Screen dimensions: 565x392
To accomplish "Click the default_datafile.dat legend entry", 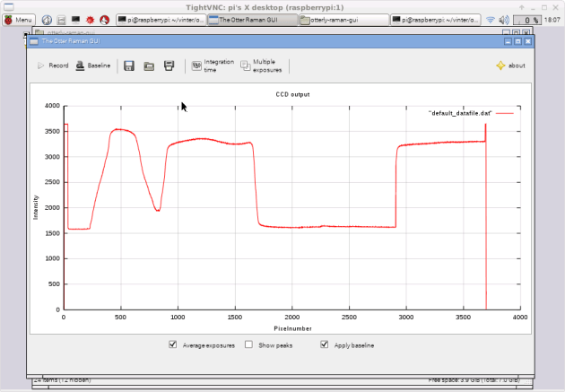I will pos(471,113).
